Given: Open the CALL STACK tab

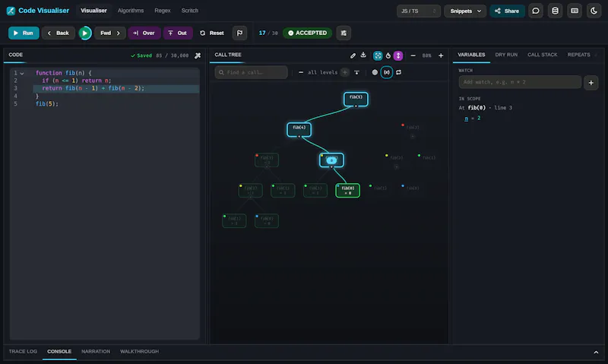Looking at the screenshot, I should coord(542,55).
